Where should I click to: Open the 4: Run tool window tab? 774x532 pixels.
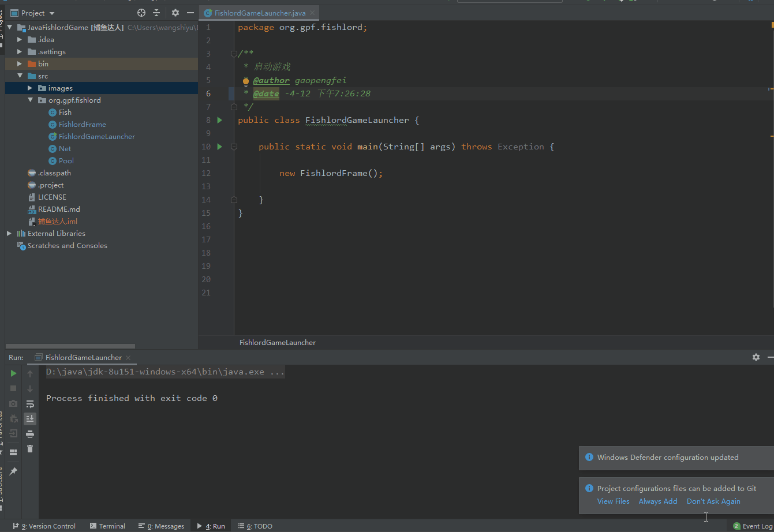(211, 526)
